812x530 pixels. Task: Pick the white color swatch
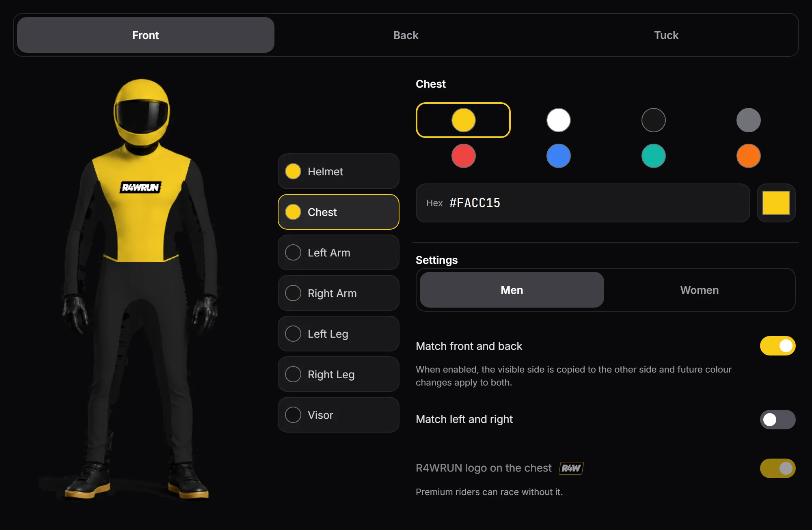[x=558, y=120]
